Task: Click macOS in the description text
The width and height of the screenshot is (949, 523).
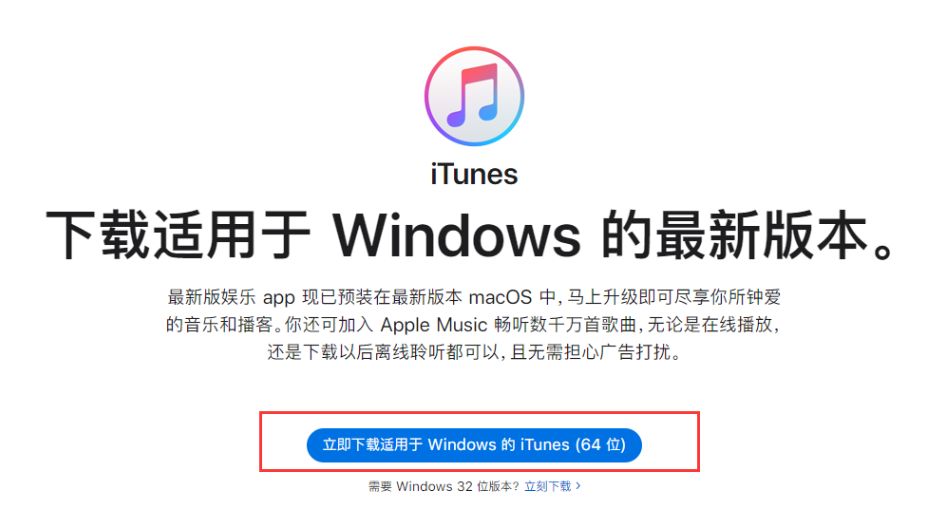Action: coord(500,297)
